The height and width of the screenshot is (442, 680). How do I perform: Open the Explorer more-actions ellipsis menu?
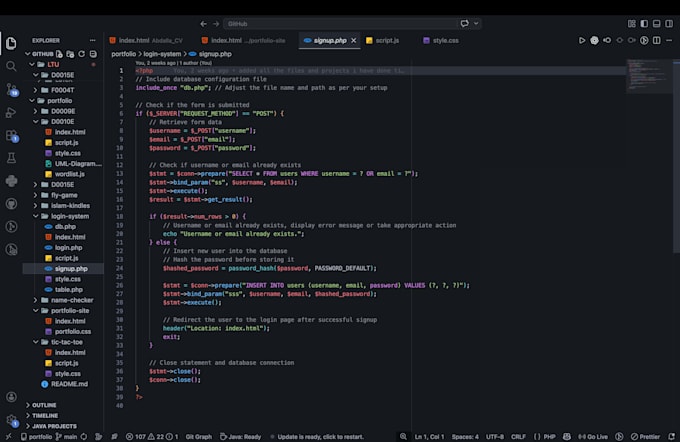point(92,40)
